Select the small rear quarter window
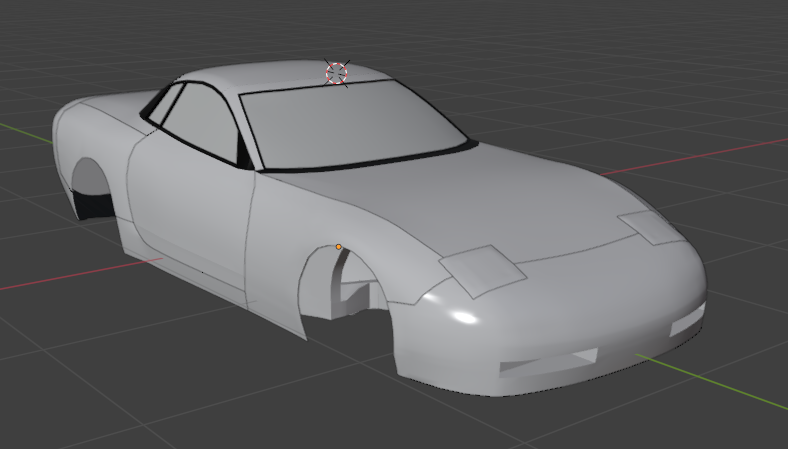Image resolution: width=788 pixels, height=449 pixels. coord(166,104)
